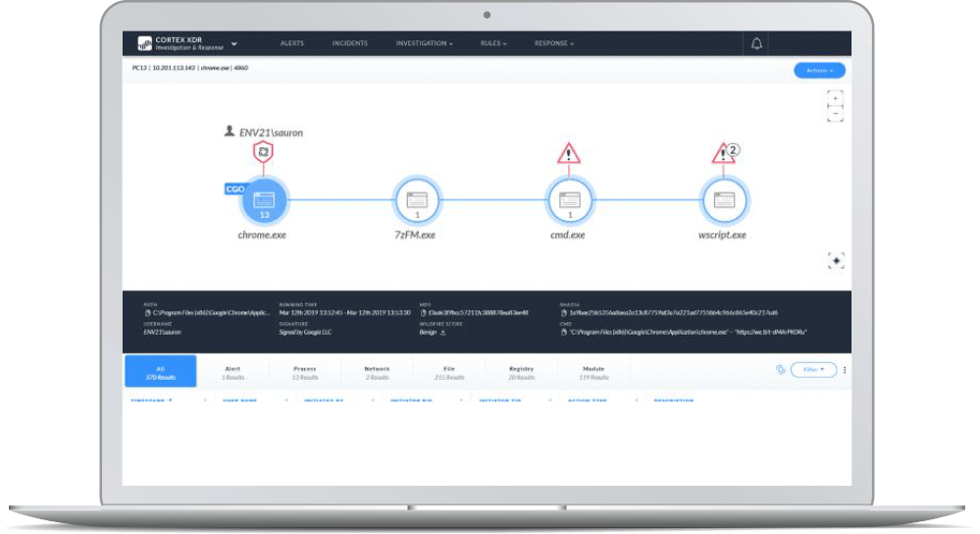Switch to the Registry results tab
The height and width of the screenshot is (534, 980).
[521, 373]
